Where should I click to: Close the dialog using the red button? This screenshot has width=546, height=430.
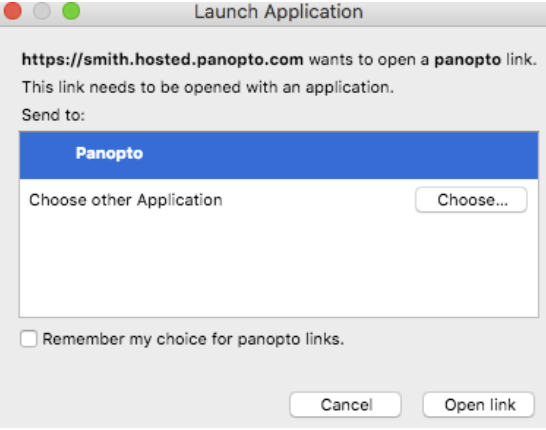coord(13,11)
